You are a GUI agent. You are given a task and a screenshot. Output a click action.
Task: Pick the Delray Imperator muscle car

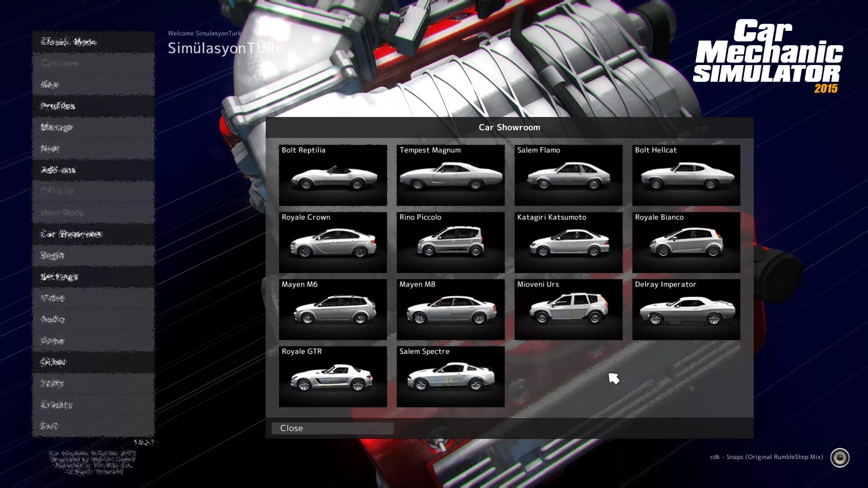coord(686,310)
